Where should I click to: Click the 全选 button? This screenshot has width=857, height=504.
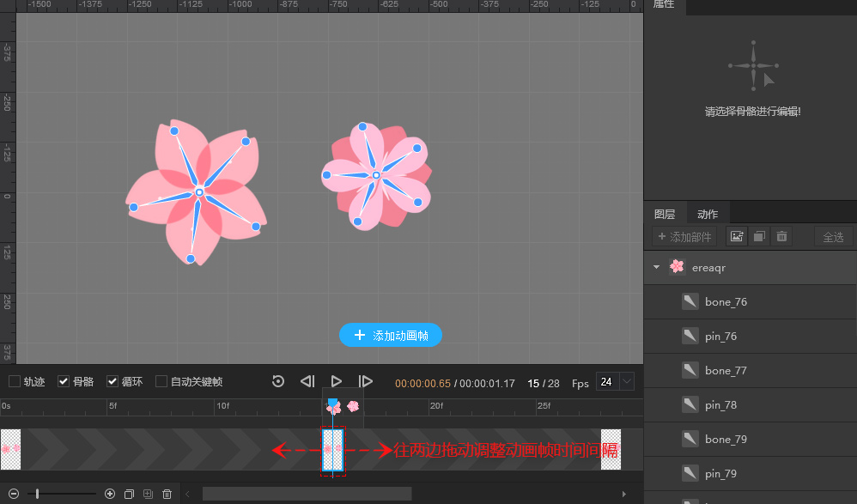(x=833, y=236)
